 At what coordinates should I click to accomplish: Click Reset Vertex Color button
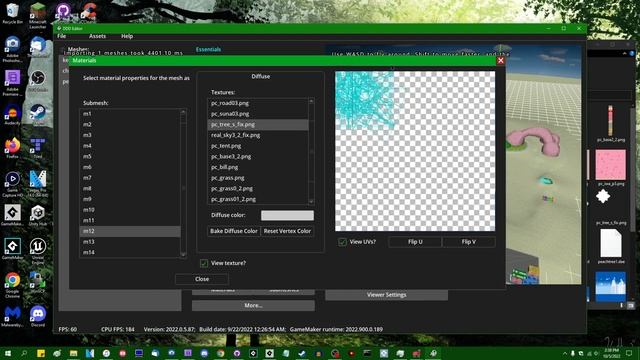(287, 231)
